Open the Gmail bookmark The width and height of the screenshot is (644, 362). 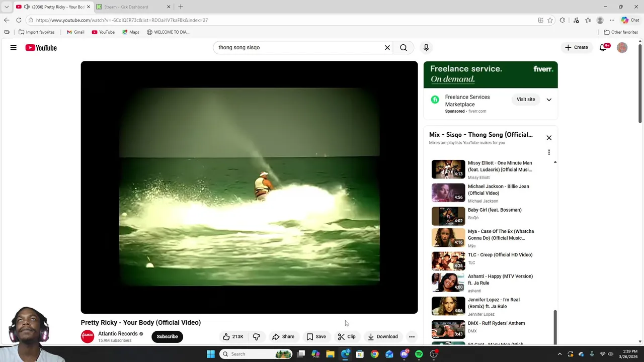(x=75, y=32)
